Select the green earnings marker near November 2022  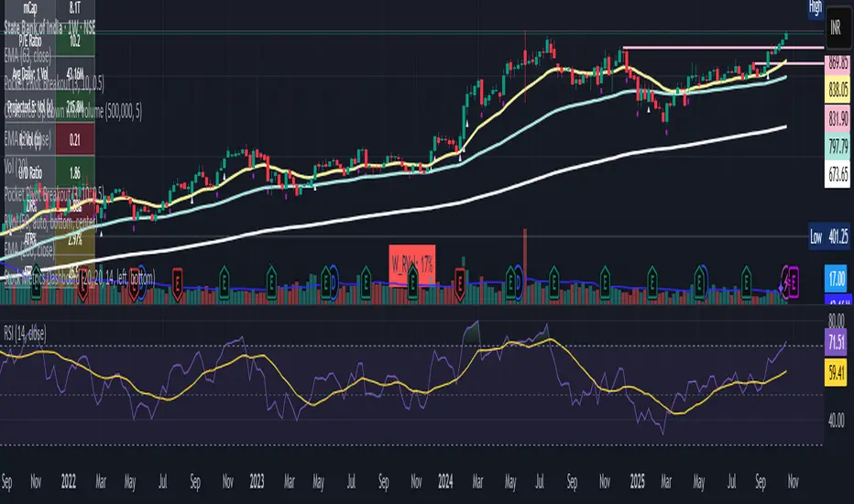(x=224, y=282)
